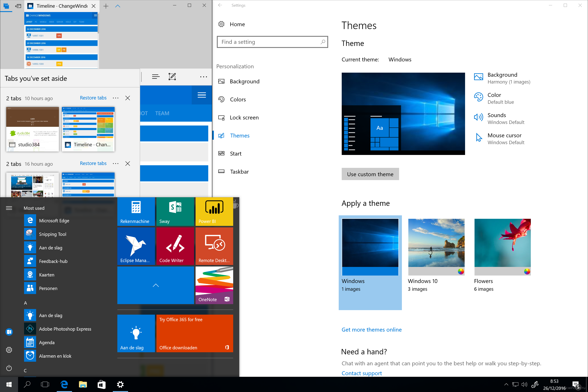Restore the tabs set aside 10 hours ago
This screenshot has height=392, width=588.
tap(93, 98)
